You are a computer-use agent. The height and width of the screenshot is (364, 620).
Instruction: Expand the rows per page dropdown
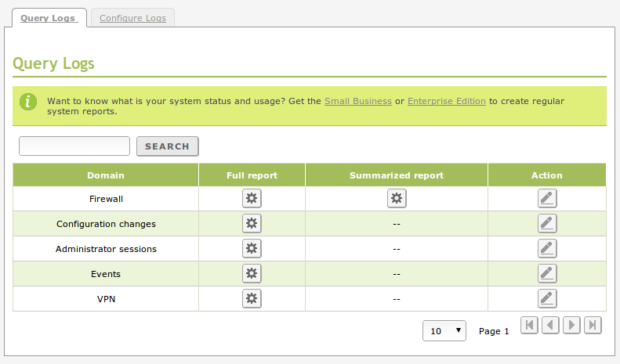pyautogui.click(x=444, y=331)
